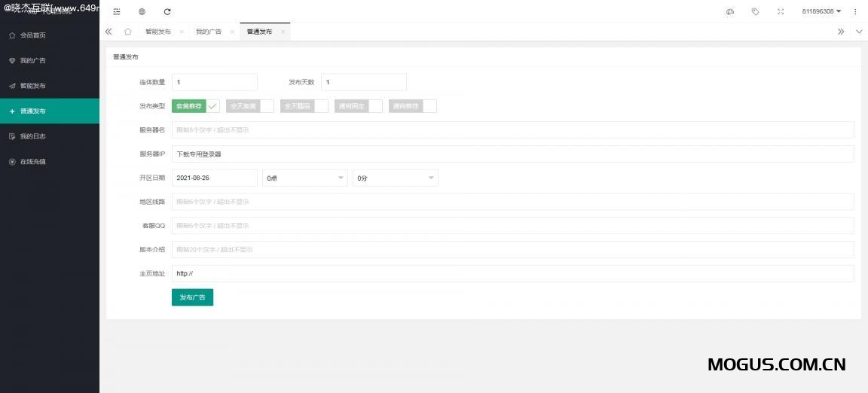Open 我的日志 in the sidebar
The width and height of the screenshot is (868, 393).
coord(33,136)
